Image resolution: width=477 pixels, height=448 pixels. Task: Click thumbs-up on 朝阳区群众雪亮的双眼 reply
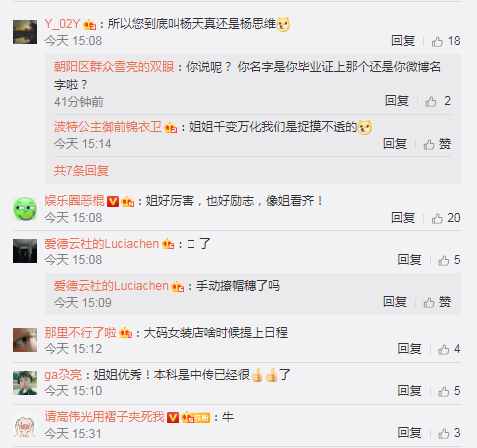[438, 101]
